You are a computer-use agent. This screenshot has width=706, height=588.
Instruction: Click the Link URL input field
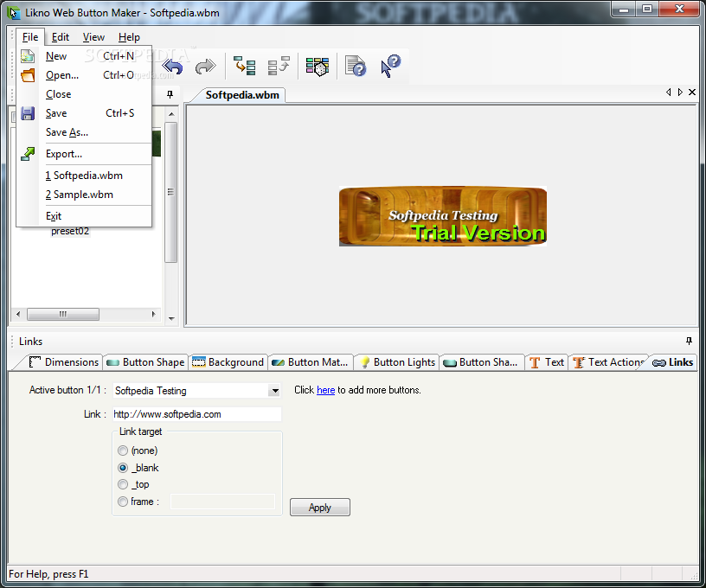[196, 414]
